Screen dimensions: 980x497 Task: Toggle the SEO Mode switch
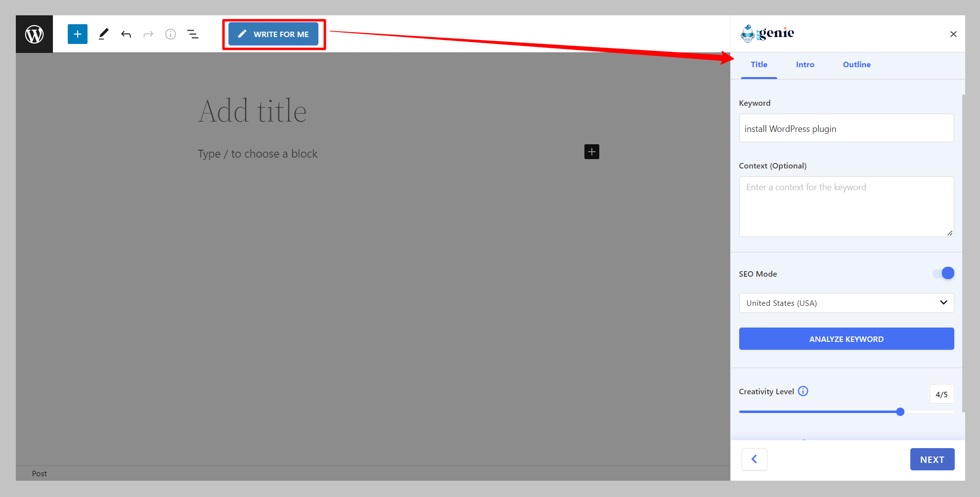pos(943,273)
